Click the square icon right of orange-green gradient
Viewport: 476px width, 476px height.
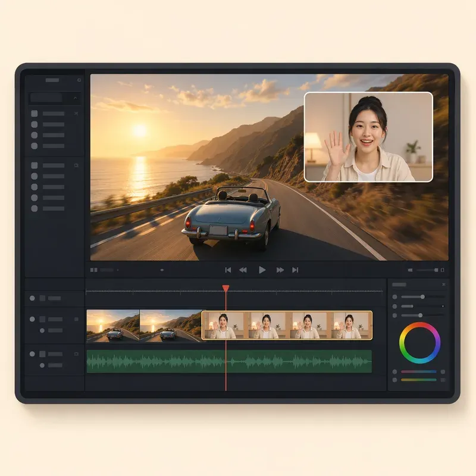coord(443,380)
